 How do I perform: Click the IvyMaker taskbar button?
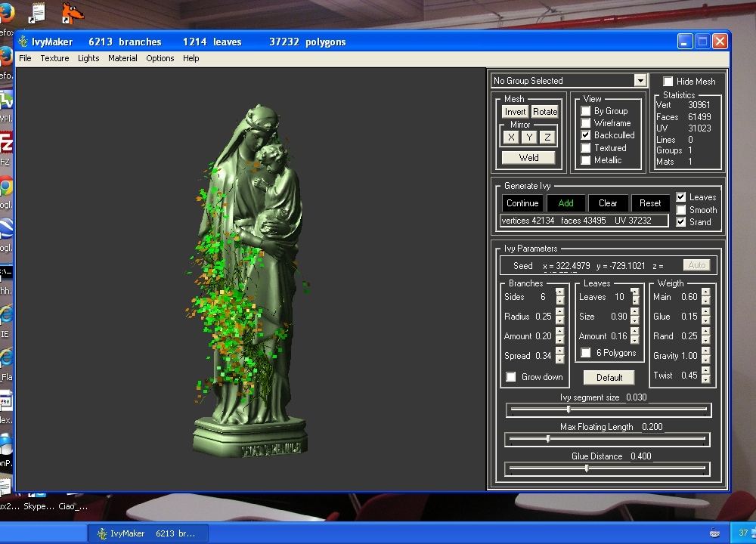point(147,533)
